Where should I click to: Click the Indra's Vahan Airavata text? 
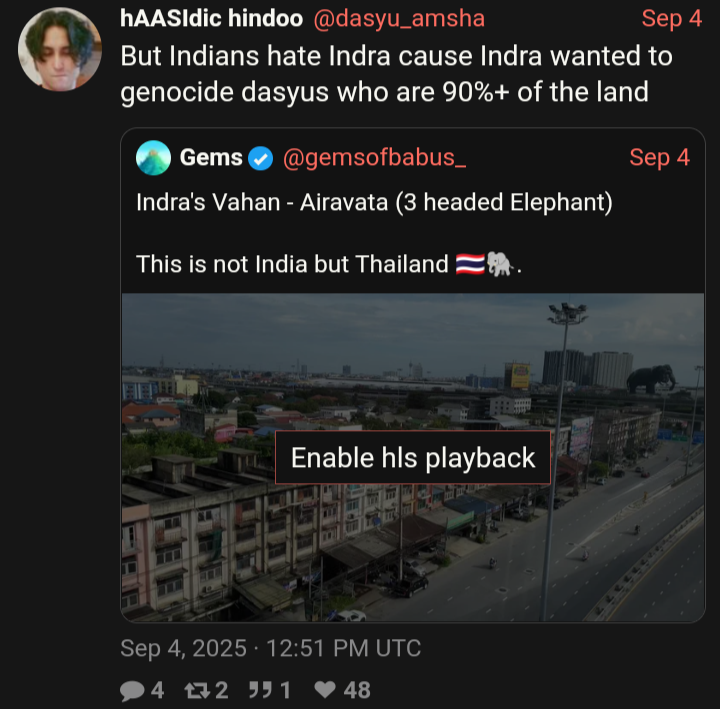click(x=373, y=201)
